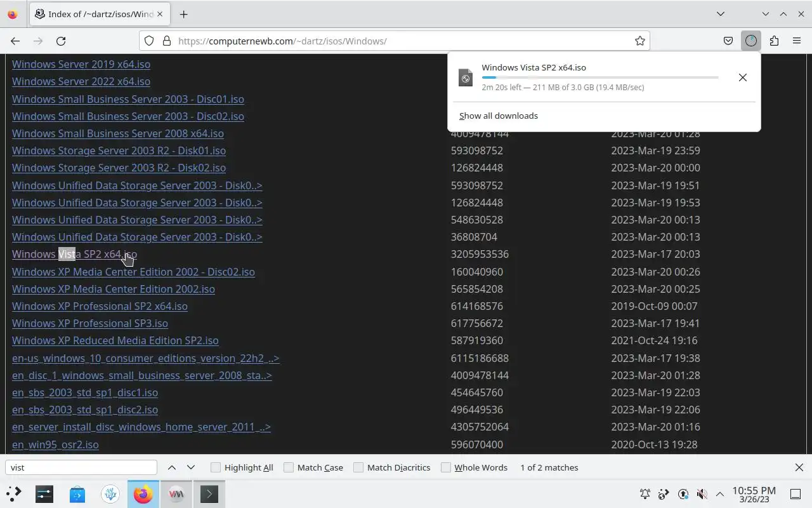Click the Vista download progress bar

click(x=600, y=77)
